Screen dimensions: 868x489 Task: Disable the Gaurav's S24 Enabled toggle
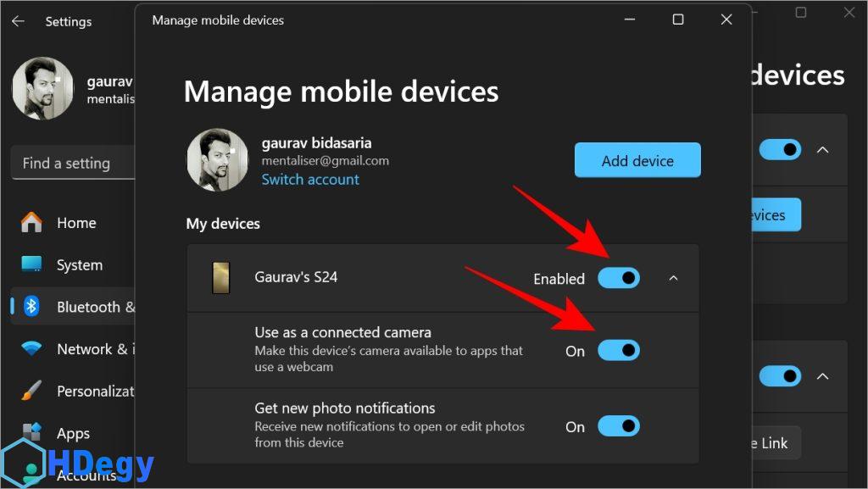point(618,278)
